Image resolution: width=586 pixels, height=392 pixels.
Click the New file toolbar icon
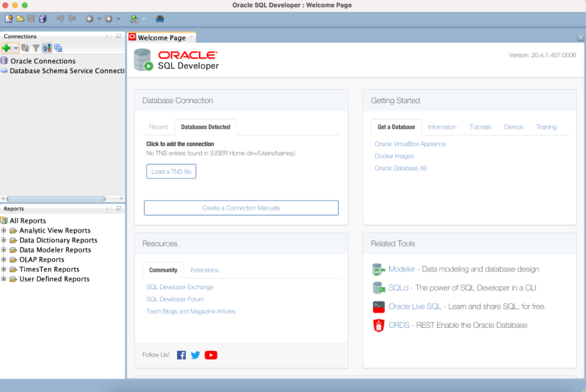pyautogui.click(x=8, y=18)
